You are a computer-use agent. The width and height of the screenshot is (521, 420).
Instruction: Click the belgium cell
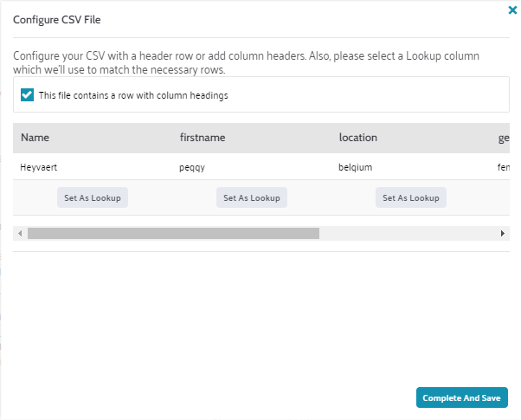pos(356,167)
